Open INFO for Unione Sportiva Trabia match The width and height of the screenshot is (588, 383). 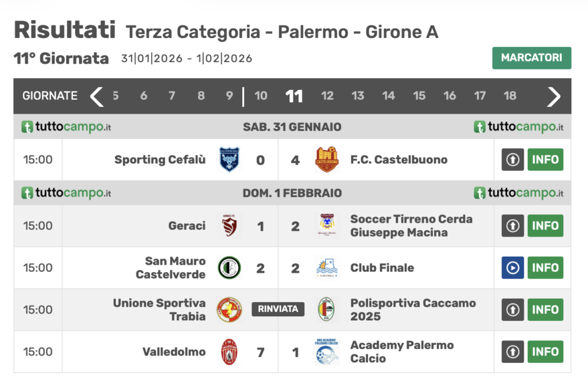coord(545,310)
